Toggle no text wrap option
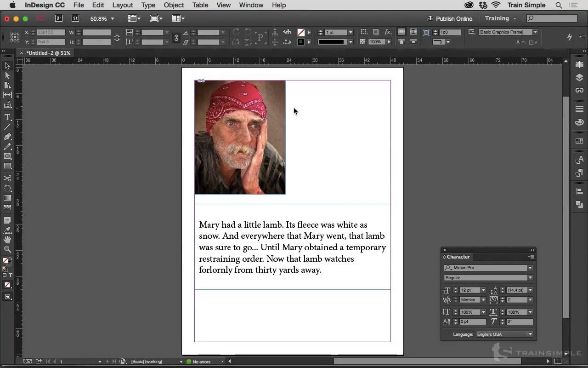 point(401,32)
